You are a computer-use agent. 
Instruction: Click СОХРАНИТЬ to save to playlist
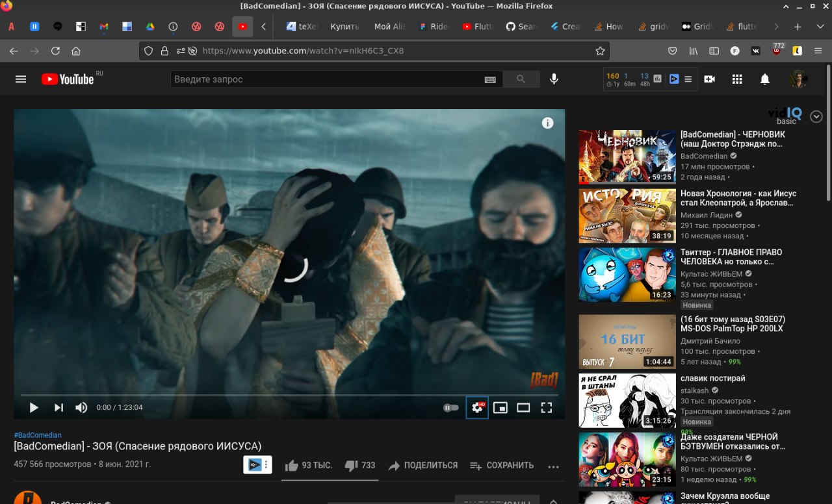pyautogui.click(x=502, y=465)
